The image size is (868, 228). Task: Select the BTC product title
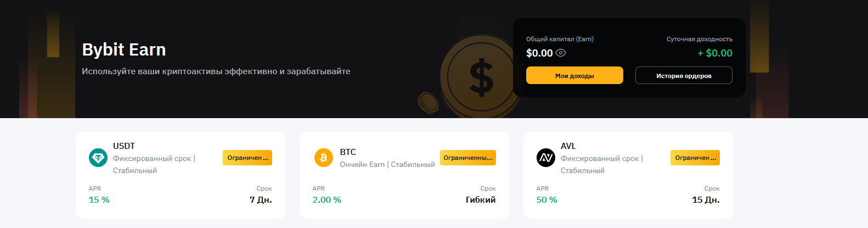tap(348, 152)
